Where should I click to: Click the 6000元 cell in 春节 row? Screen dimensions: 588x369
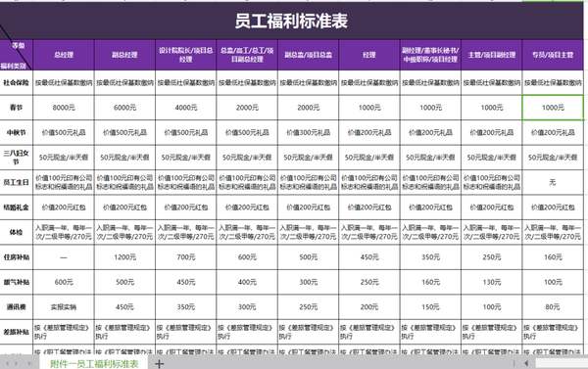coord(124,108)
